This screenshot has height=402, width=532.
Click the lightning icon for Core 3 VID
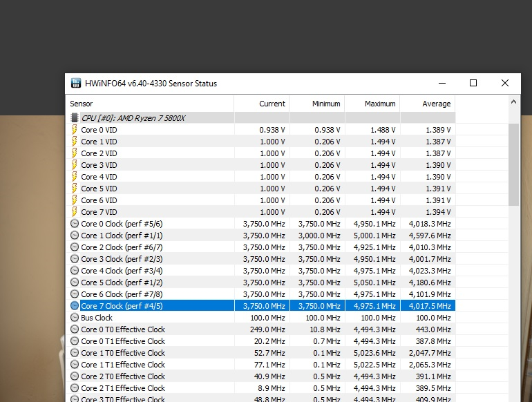75,165
